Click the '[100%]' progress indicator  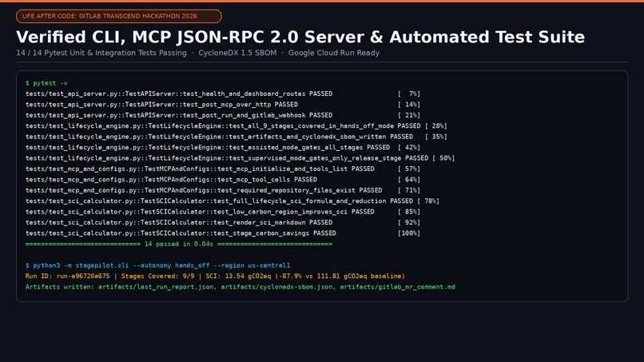pyautogui.click(x=409, y=233)
